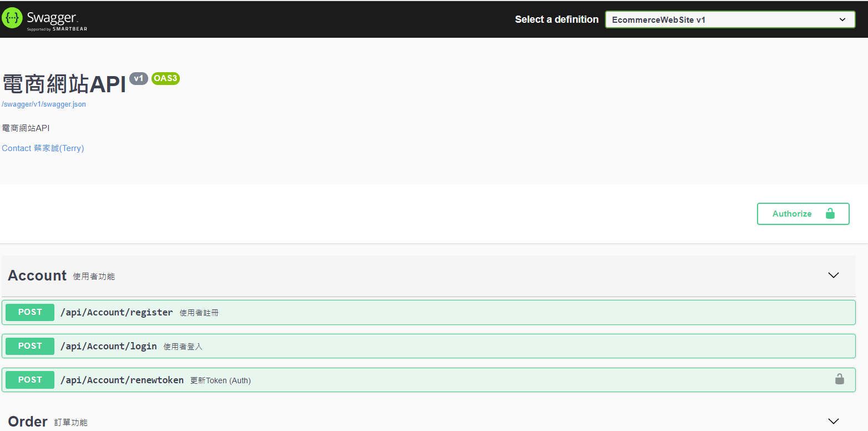Open the /swagger/v1/swagger.json link
868x431 pixels.
[44, 104]
